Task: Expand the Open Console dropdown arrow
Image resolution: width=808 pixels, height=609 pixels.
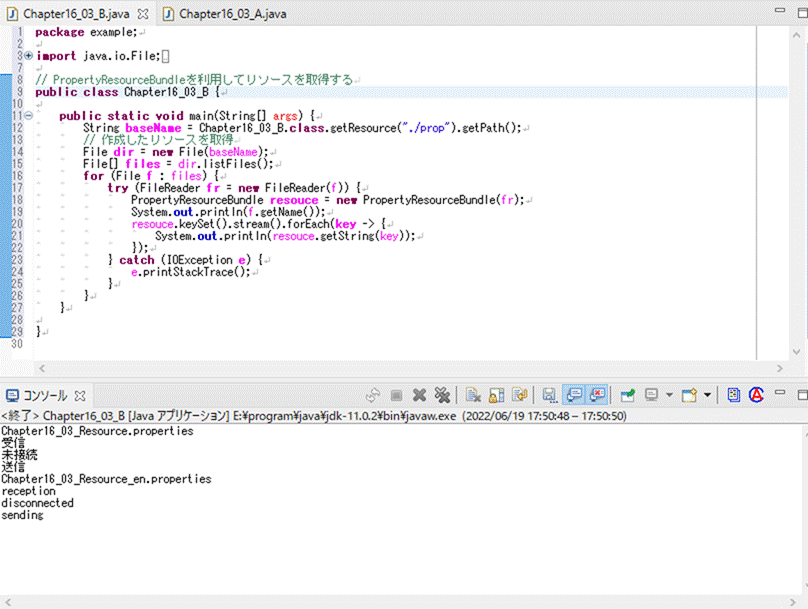Action: click(x=708, y=395)
